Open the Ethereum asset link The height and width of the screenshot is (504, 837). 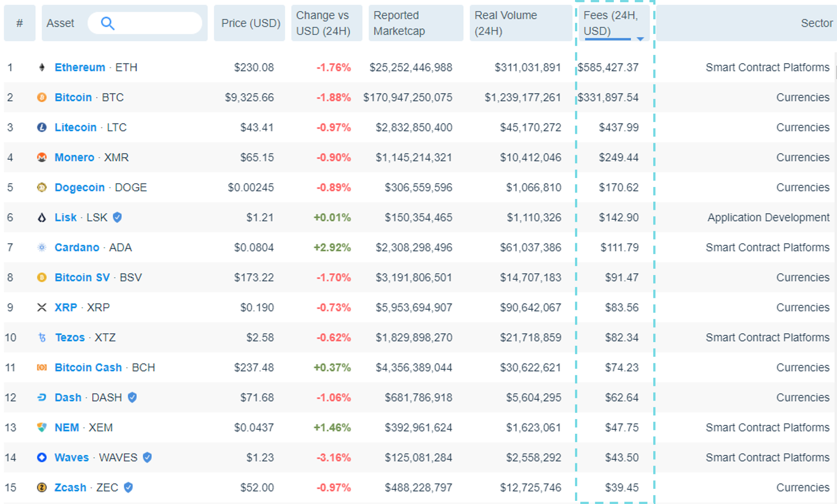coord(80,68)
